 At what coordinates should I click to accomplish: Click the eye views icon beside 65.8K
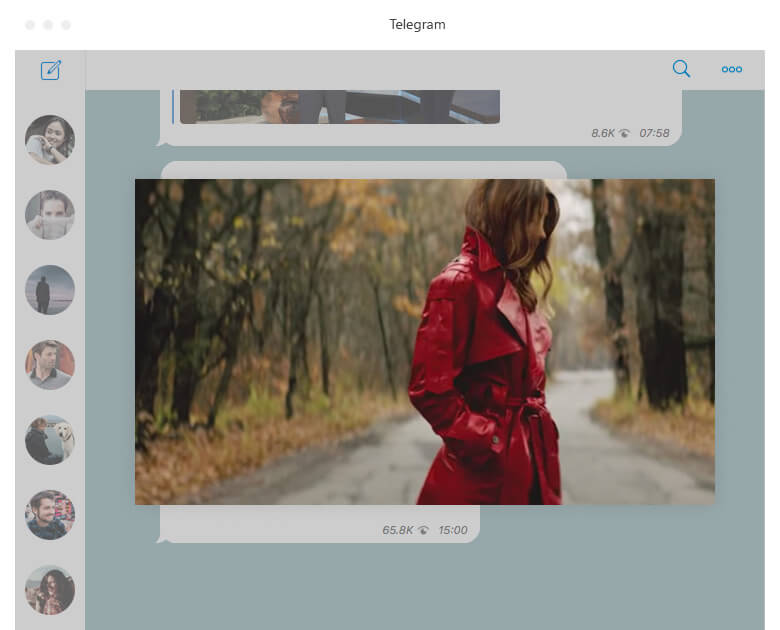423,530
